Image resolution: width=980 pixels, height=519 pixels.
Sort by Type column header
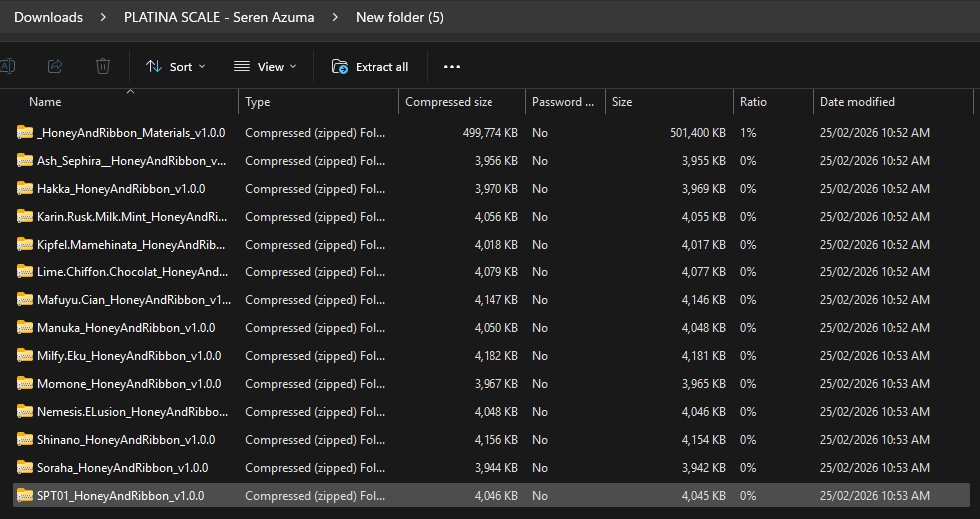[258, 101]
